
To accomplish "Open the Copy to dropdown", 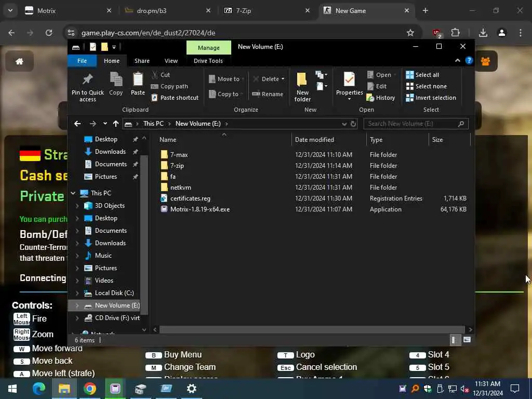I will point(227,94).
